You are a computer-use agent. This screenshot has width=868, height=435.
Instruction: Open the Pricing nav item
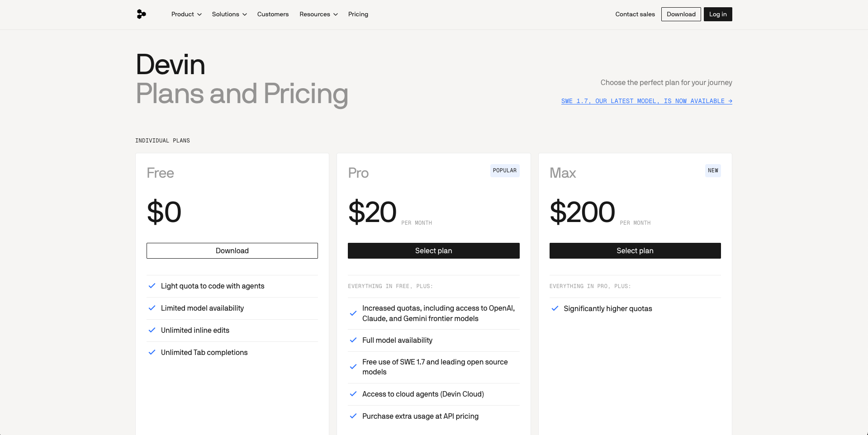358,14
